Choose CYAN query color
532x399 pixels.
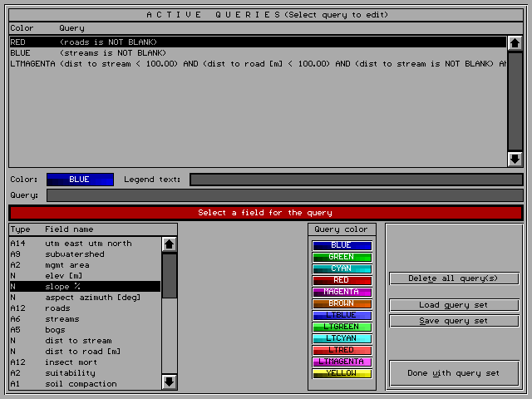342,268
